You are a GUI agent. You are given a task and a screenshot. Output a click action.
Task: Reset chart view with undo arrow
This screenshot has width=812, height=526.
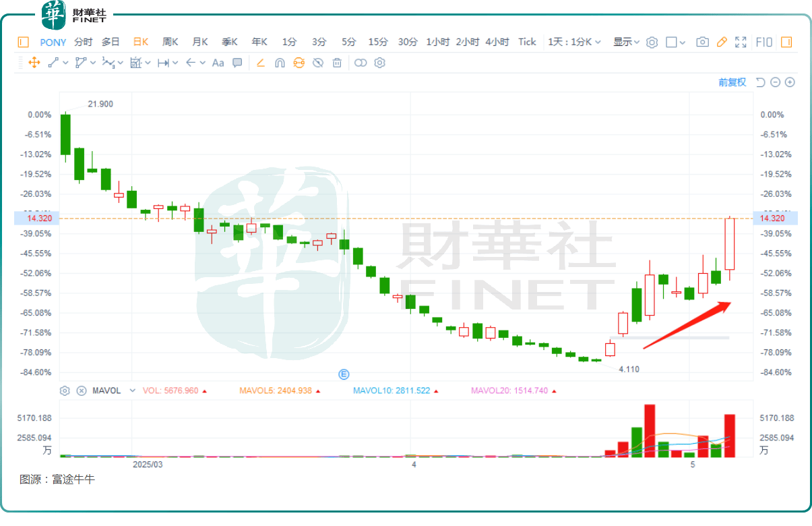point(760,82)
